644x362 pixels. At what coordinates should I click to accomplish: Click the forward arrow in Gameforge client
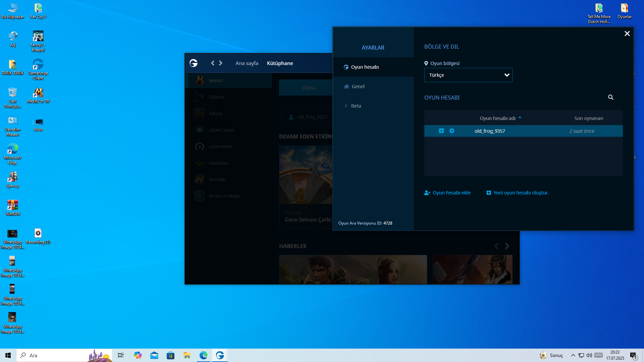pyautogui.click(x=221, y=63)
